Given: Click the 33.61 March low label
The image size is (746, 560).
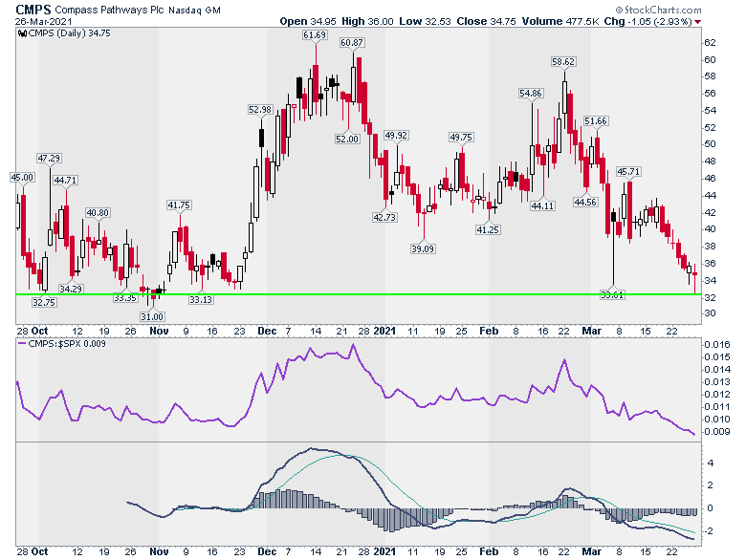Looking at the screenshot, I should point(612,295).
